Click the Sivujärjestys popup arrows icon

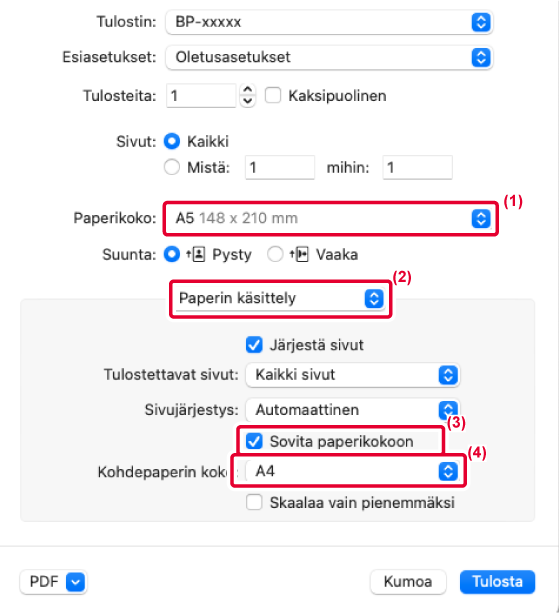(448, 409)
